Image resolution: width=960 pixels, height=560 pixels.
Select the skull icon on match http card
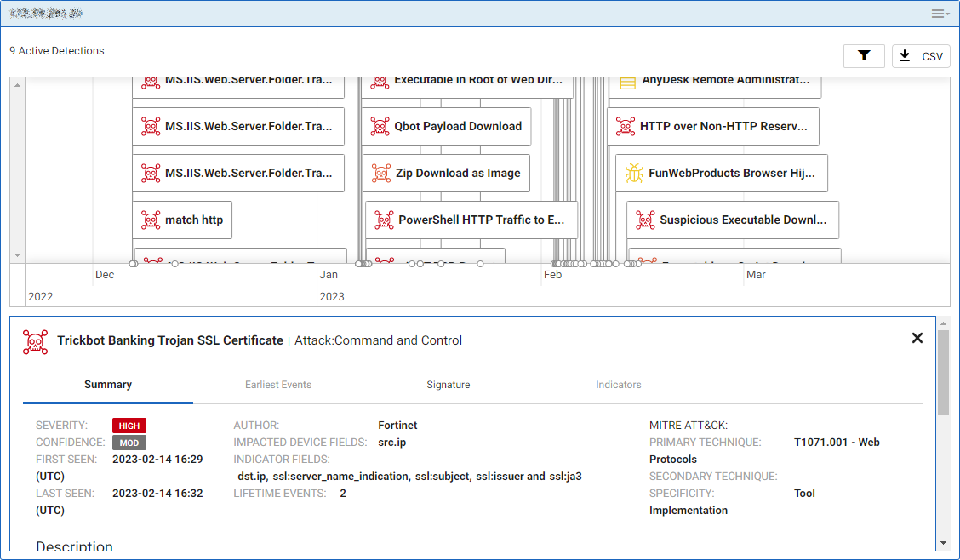click(x=151, y=220)
